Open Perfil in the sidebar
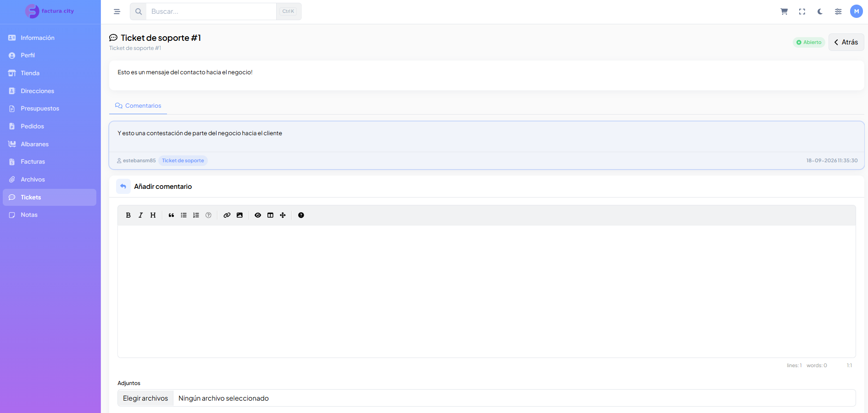Viewport: 868px width, 413px height. (50, 55)
